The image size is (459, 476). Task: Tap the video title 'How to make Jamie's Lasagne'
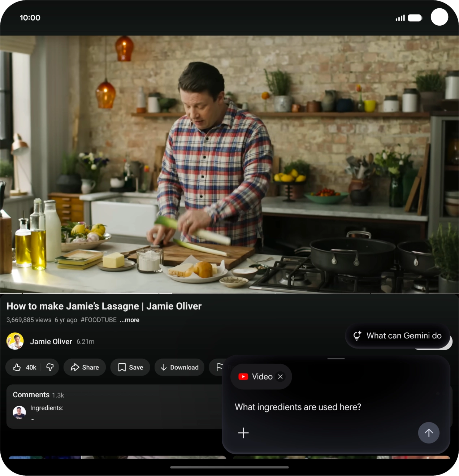[104, 306]
